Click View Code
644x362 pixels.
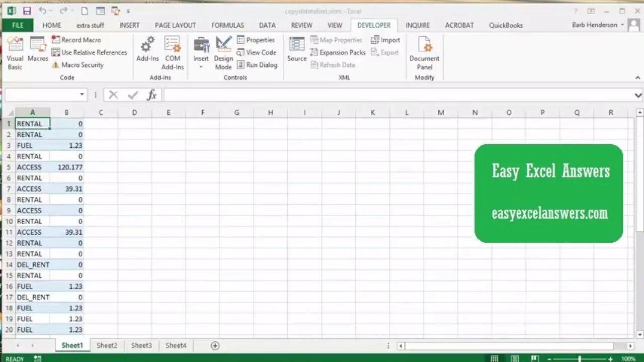pos(257,52)
